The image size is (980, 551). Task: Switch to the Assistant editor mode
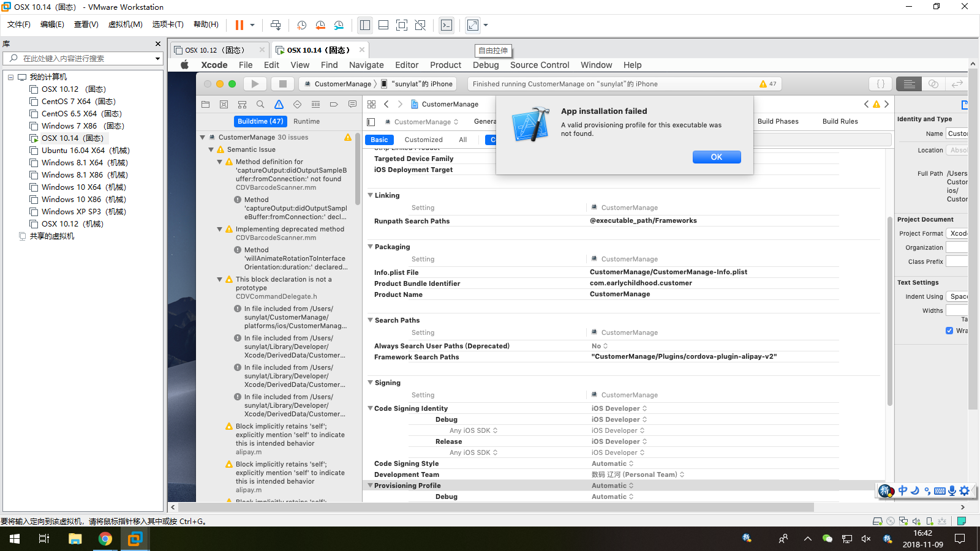point(933,84)
